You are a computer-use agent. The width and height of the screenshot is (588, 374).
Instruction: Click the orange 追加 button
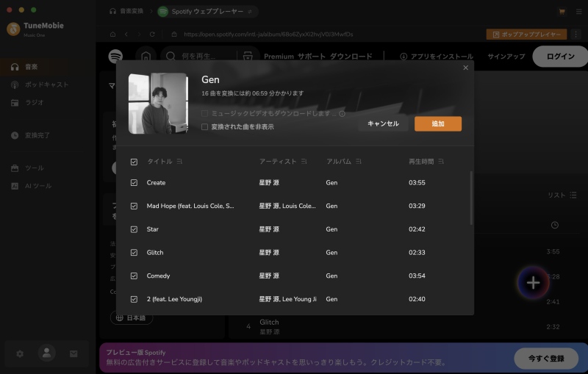437,123
